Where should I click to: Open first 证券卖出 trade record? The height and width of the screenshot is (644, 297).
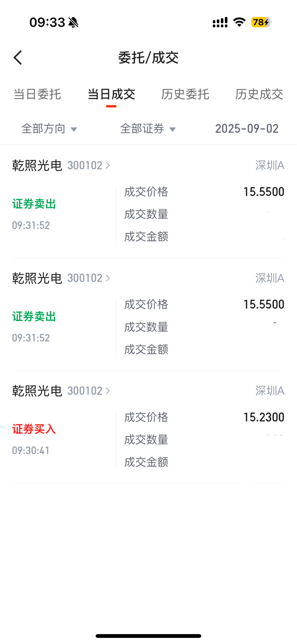pyautogui.click(x=148, y=202)
